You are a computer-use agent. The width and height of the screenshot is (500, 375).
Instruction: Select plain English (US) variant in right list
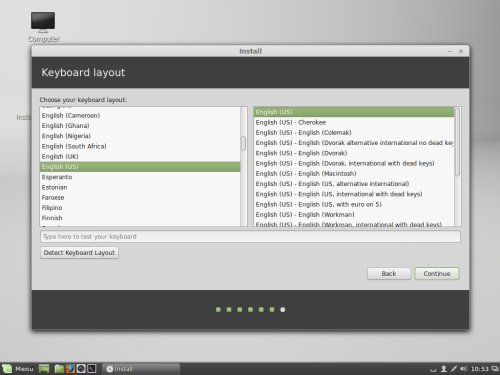point(354,112)
